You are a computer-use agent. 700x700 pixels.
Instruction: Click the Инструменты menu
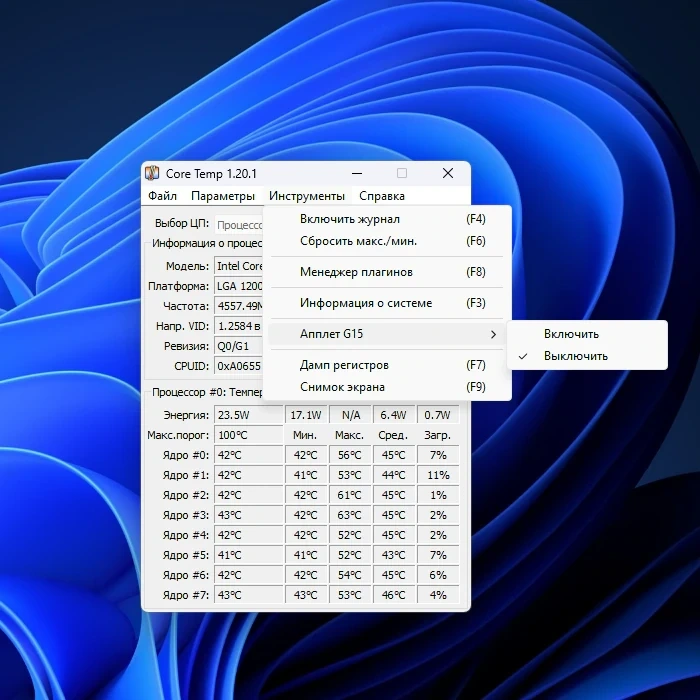coord(307,196)
